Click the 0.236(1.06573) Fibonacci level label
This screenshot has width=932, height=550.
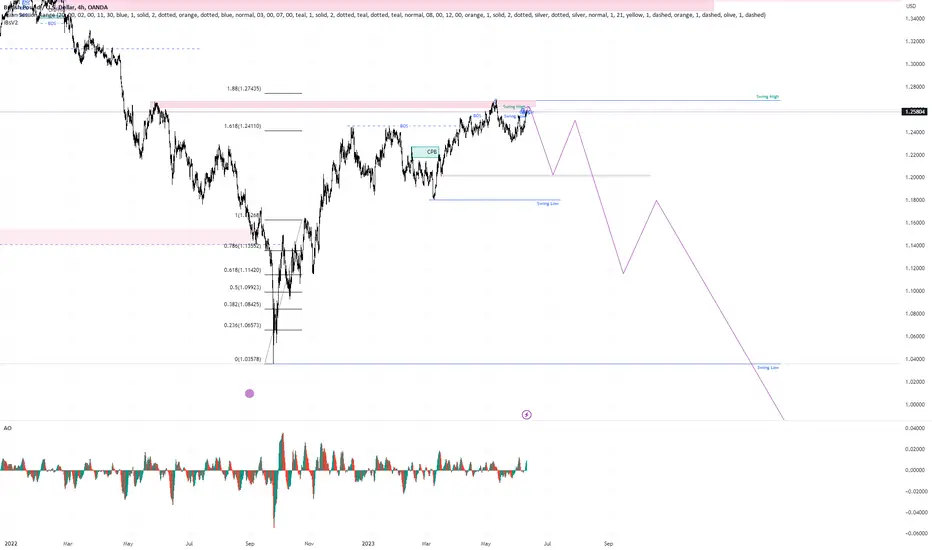(243, 325)
